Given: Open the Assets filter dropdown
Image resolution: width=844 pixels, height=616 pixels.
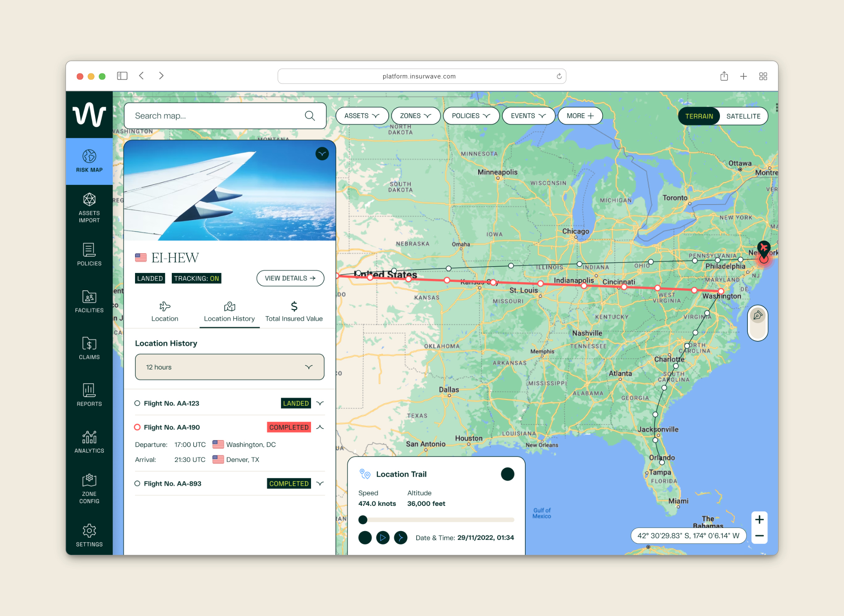Looking at the screenshot, I should coord(362,116).
